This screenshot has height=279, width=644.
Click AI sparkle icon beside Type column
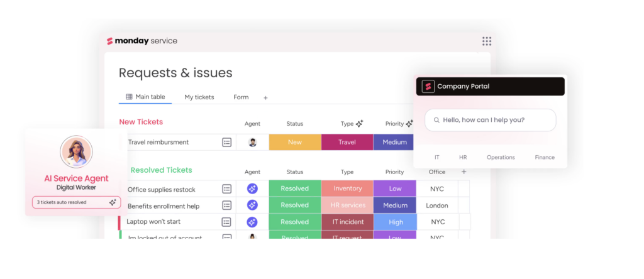(x=359, y=124)
